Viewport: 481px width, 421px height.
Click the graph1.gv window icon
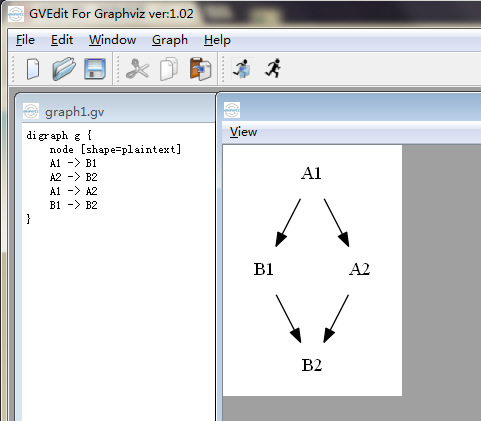coord(31,111)
